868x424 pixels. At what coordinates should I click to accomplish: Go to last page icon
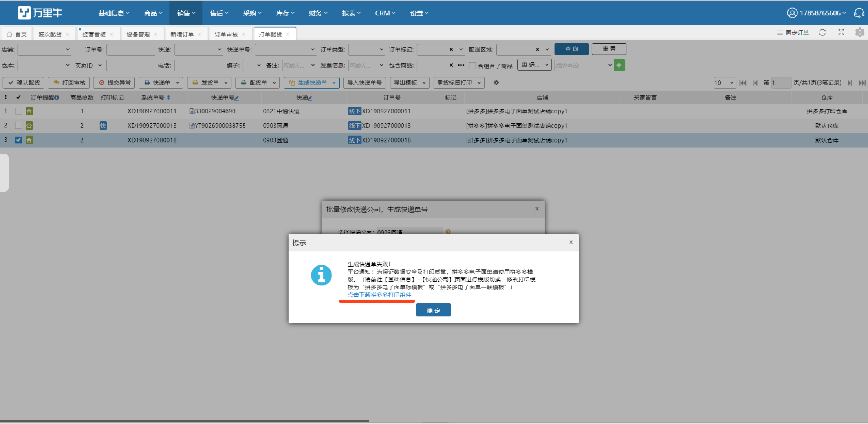coord(862,83)
